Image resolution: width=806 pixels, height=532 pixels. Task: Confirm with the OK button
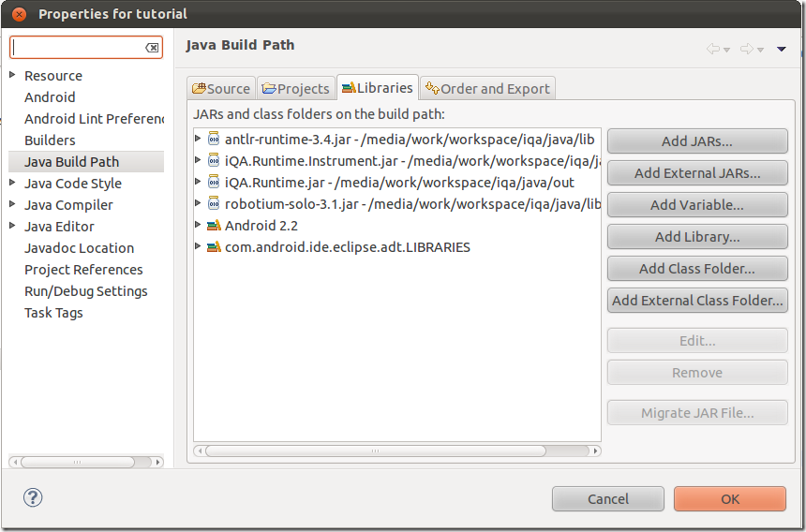pos(730,498)
